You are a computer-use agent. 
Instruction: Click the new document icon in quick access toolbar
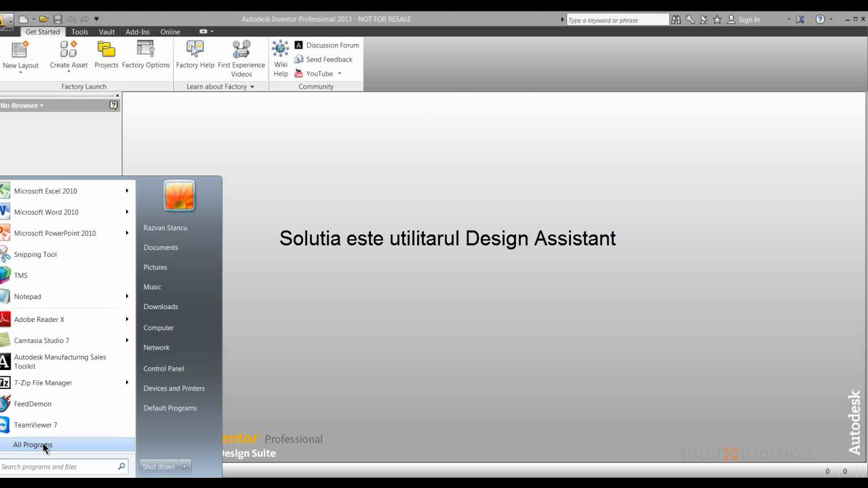(x=23, y=19)
